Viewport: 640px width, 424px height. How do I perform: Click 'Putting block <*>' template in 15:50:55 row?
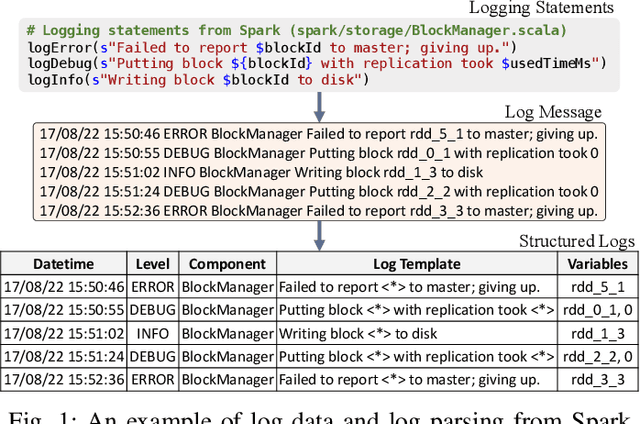(x=417, y=310)
